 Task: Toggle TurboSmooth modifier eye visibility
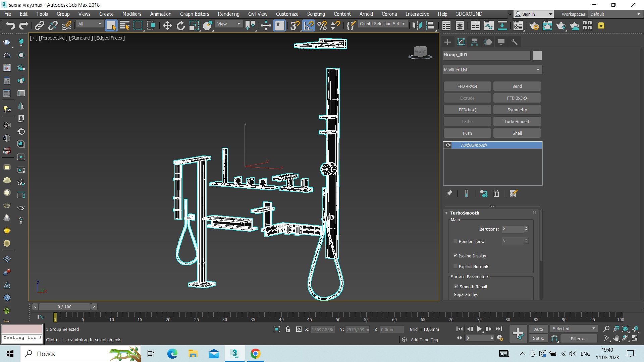(448, 145)
